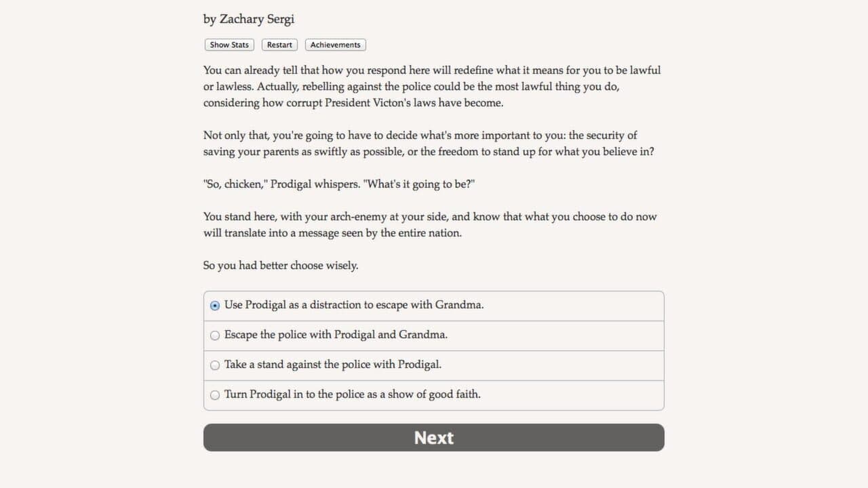Click the phrase 'seen by the entire nation'
868x488 pixels.
tap(415, 233)
